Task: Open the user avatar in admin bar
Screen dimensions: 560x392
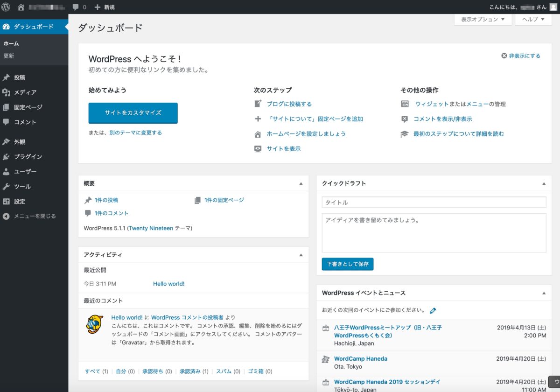Action: tap(553, 7)
